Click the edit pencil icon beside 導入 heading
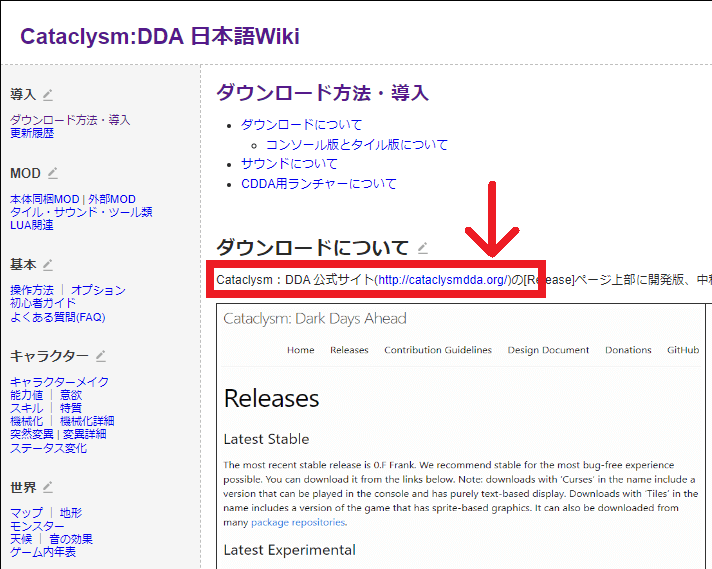This screenshot has height=569, width=712. (48, 95)
